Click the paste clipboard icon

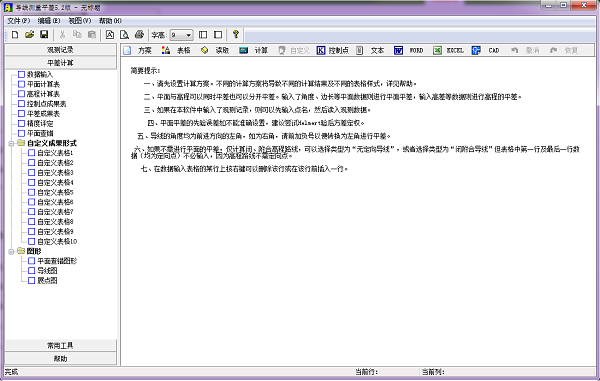point(92,35)
